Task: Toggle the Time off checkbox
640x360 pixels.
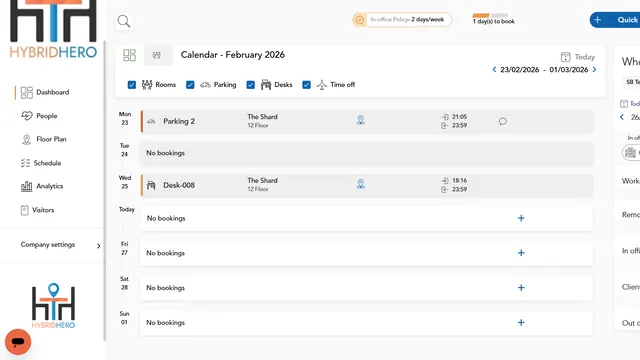Action: [306, 84]
